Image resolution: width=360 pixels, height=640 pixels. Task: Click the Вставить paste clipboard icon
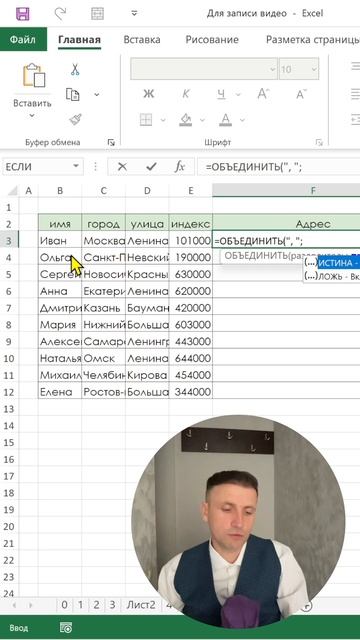(x=33, y=76)
